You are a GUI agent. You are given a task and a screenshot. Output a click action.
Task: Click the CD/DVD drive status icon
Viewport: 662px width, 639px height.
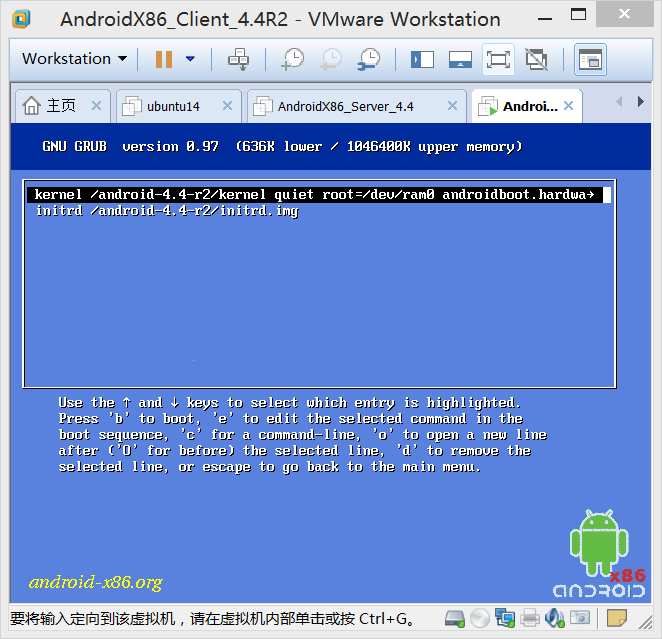[x=480, y=618]
